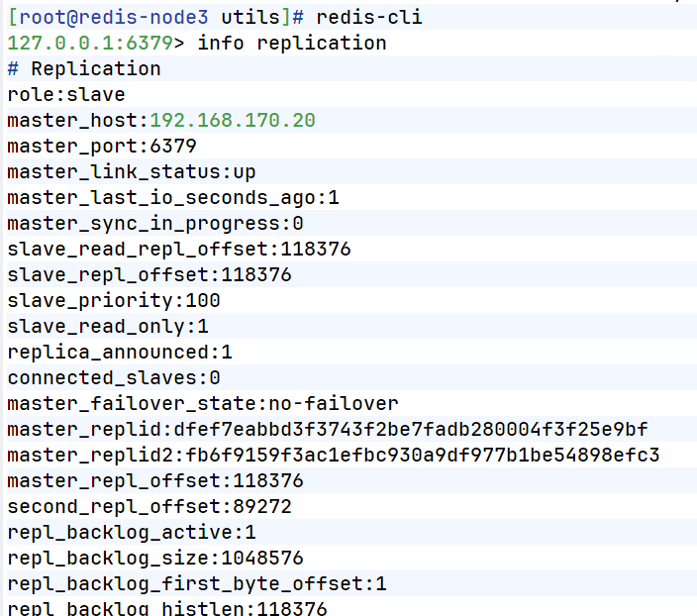Select the 'slave_priority:100' line

[x=114, y=301]
